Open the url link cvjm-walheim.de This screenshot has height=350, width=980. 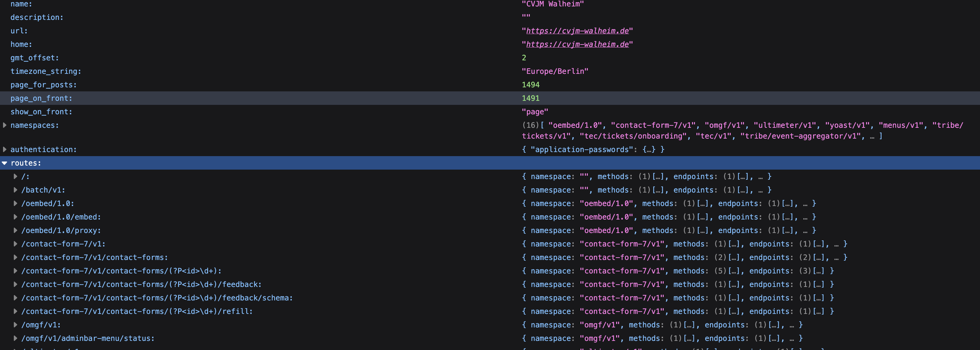tap(577, 31)
